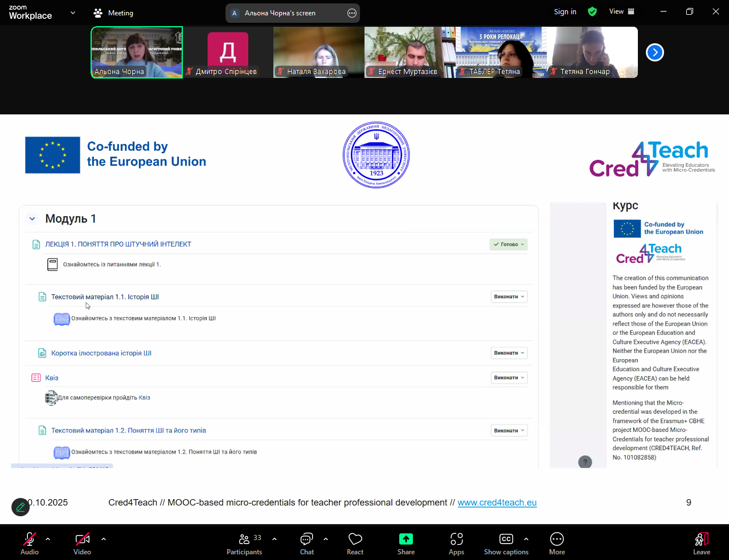Open the Chat panel
This screenshot has height=560, width=729.
pos(306,539)
